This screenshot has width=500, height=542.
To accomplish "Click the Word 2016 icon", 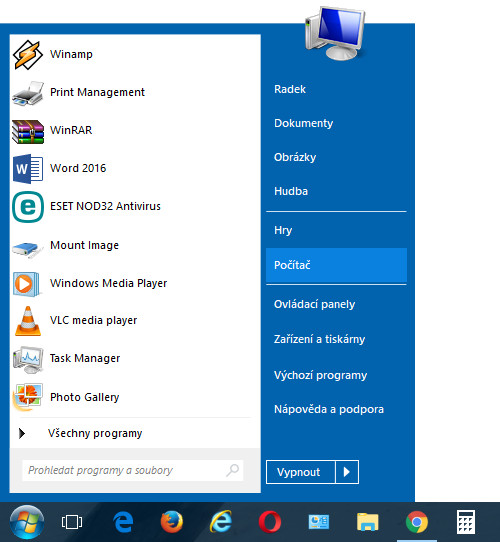I will (28, 169).
